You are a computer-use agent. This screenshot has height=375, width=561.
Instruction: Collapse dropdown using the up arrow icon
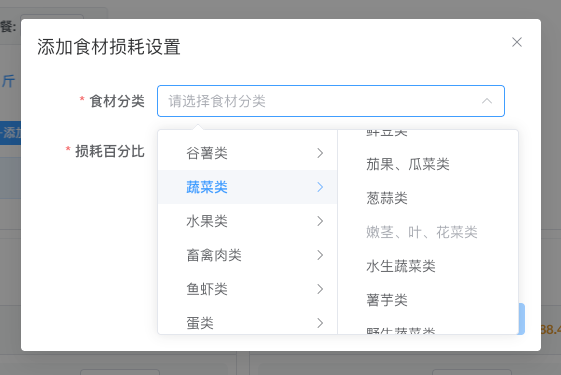coord(487,101)
